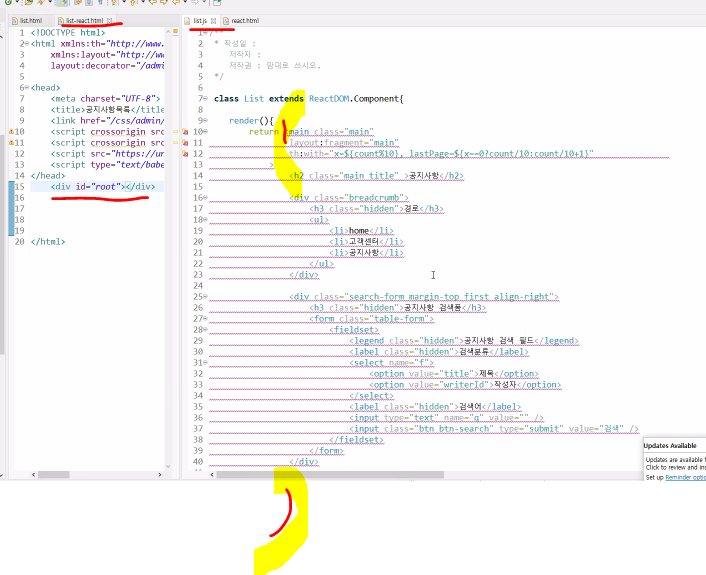
Task: Click error marker on list.js line 10
Action: [x=185, y=131]
